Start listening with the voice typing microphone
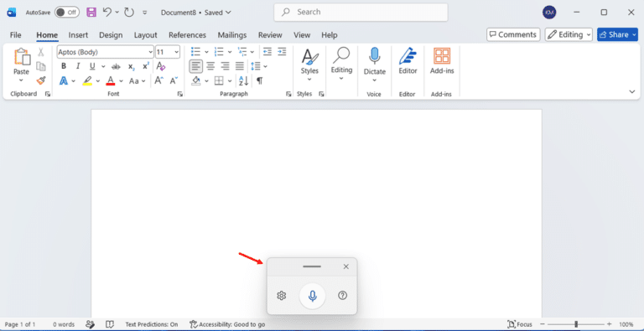 click(313, 296)
